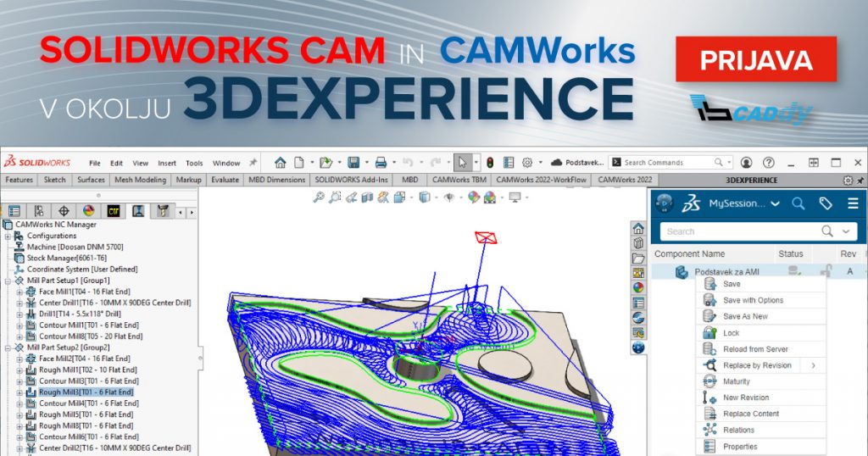Click the user account icon
The height and width of the screenshot is (456, 868).
pos(746,163)
